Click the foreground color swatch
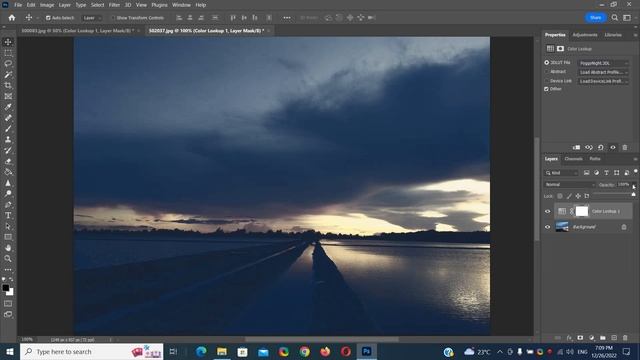The image size is (640, 360). (x=6, y=288)
